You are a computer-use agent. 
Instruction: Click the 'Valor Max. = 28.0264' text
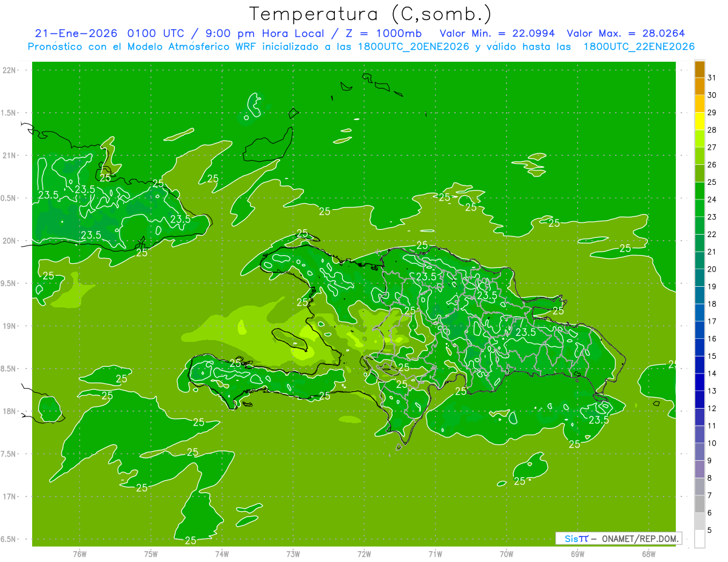pos(626,33)
